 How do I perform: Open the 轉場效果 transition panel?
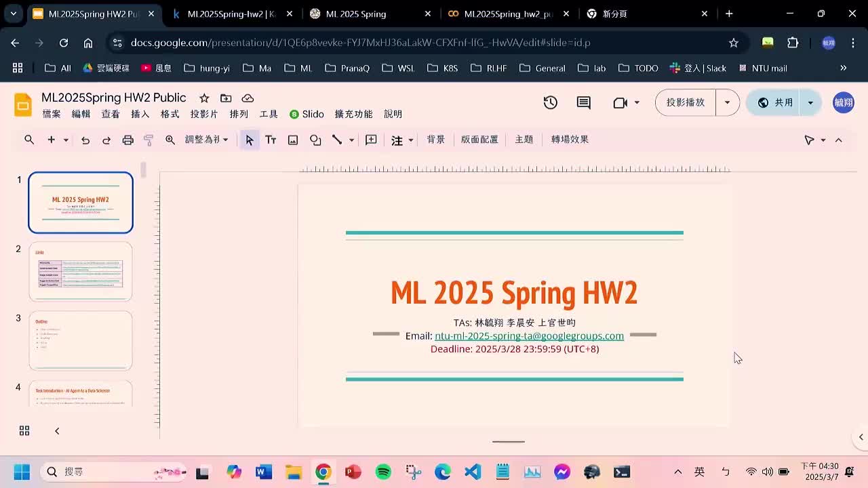tap(570, 140)
